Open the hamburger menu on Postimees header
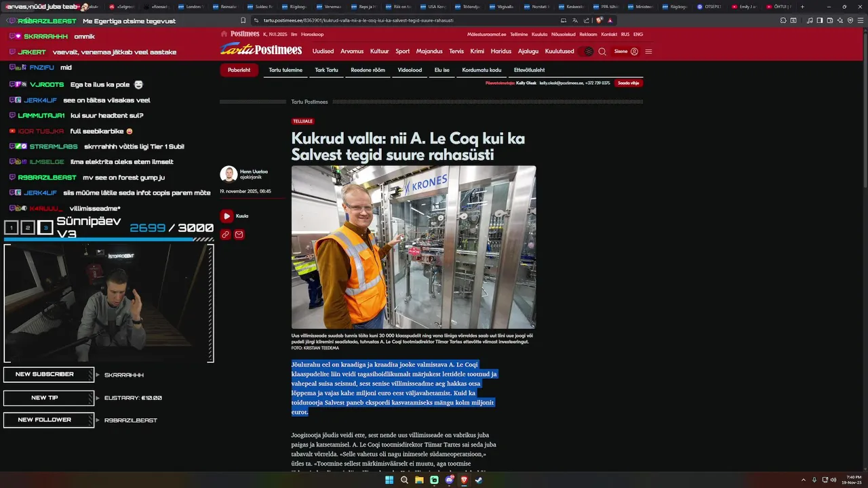 tap(649, 52)
